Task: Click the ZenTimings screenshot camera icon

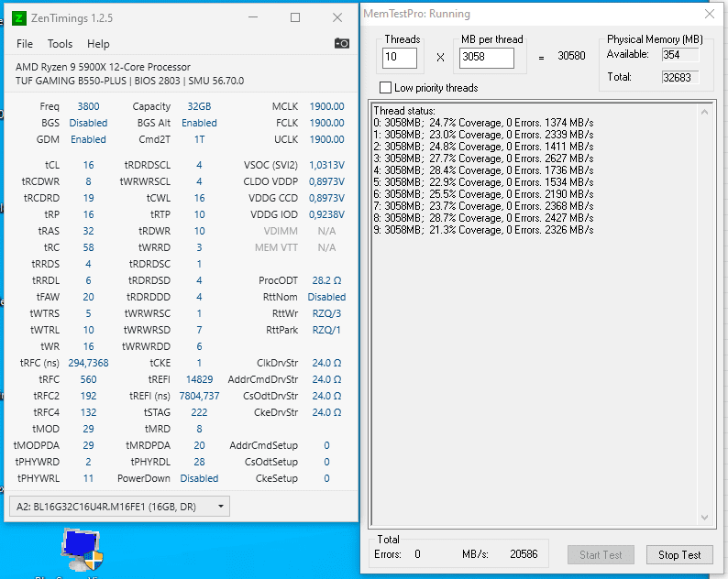Action: [342, 44]
